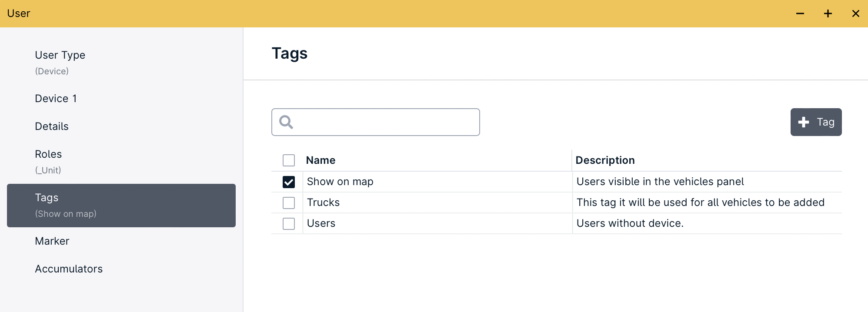Select the 'Show on map' tag name
868x312 pixels.
pos(340,182)
